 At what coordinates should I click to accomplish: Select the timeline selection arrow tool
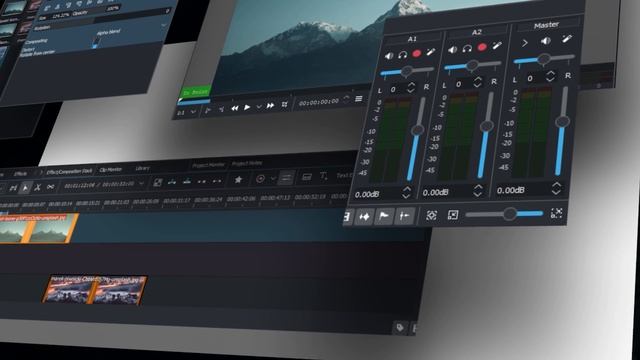pyautogui.click(x=25, y=188)
